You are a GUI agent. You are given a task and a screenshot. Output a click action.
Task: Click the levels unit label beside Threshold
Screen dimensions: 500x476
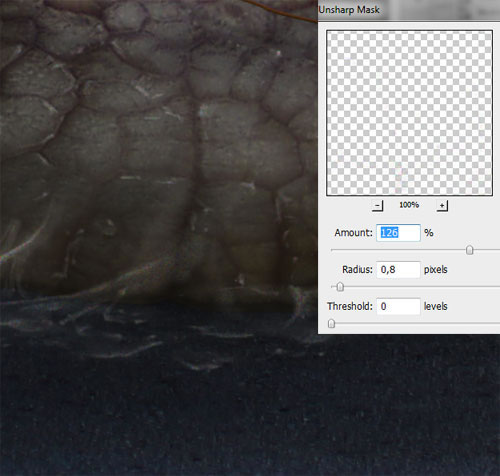click(435, 306)
